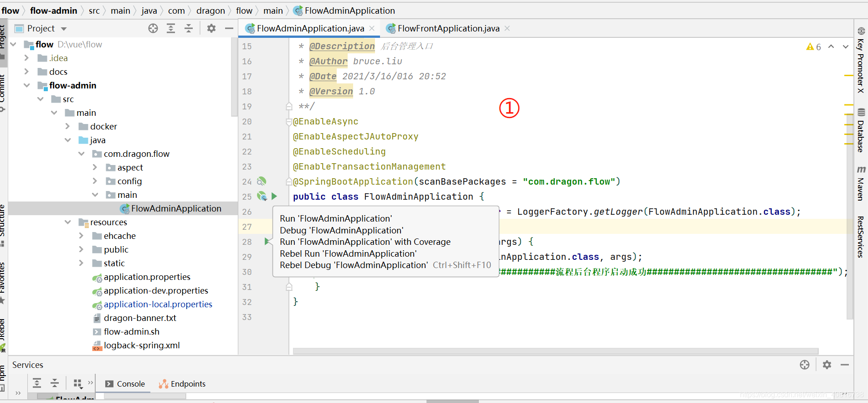Choose Run 'FlowAdminApplication' with Coverage
The width and height of the screenshot is (868, 403).
coord(365,242)
